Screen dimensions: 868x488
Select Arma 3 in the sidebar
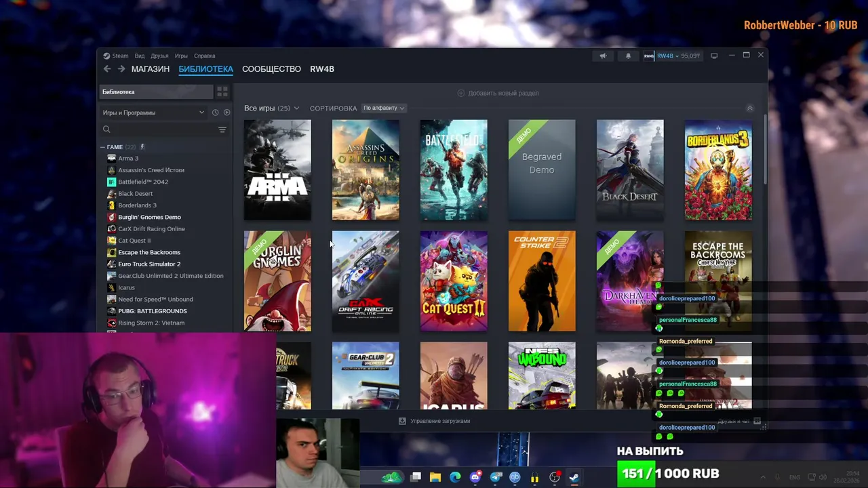tap(128, 159)
